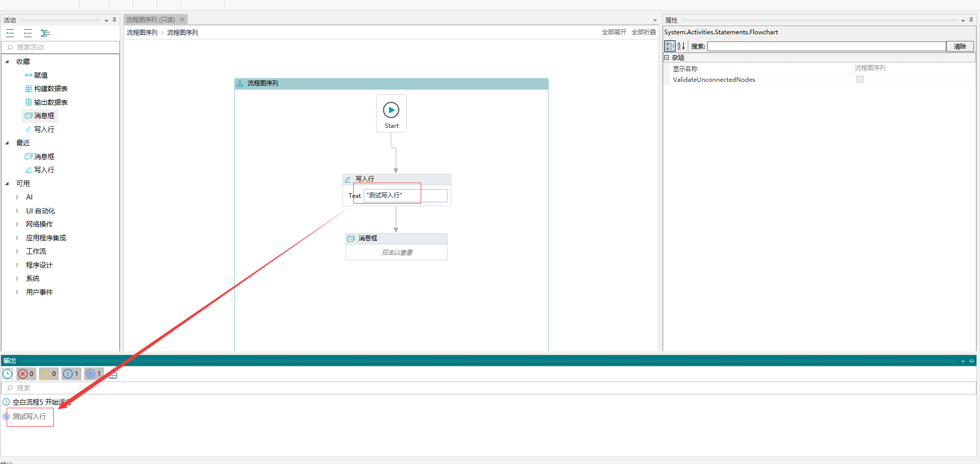Image resolution: width=980 pixels, height=464 pixels.
Task: Expand the 系统 category
Action: tap(17, 278)
